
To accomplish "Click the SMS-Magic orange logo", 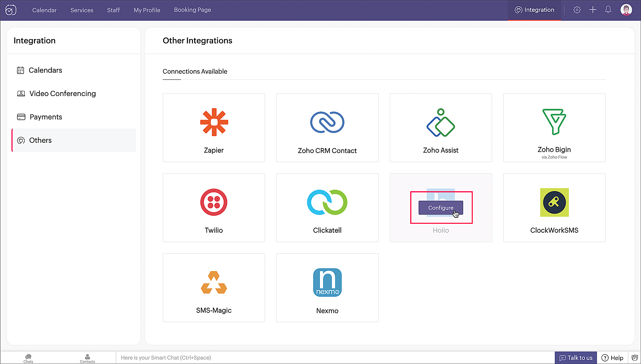I will [214, 282].
